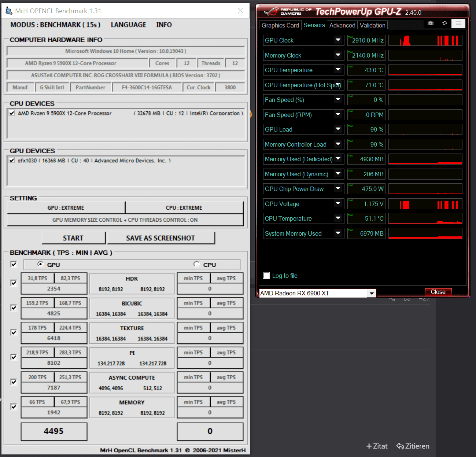
Task: Click GPU MEMORY SIZE CONTROL setting button
Action: click(x=125, y=220)
